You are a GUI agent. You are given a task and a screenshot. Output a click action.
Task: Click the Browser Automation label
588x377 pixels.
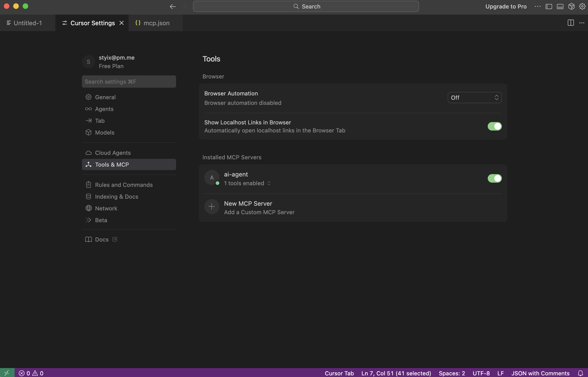[x=231, y=94]
